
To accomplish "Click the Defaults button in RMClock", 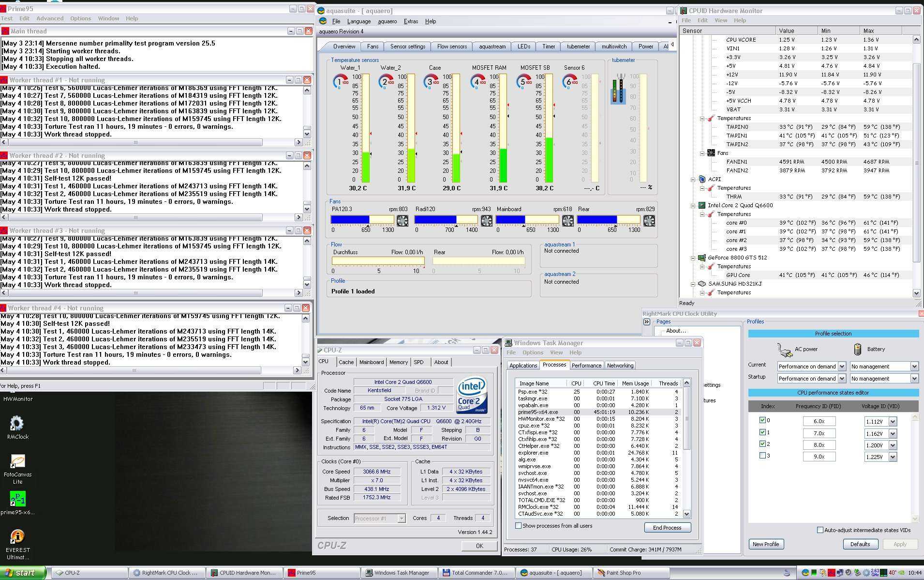I will (x=860, y=544).
